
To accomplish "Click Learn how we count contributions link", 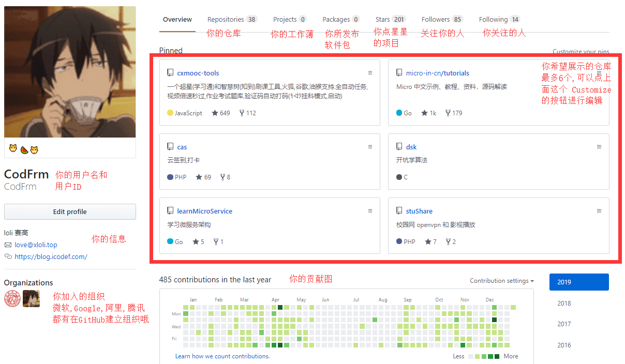I will 222,356.
